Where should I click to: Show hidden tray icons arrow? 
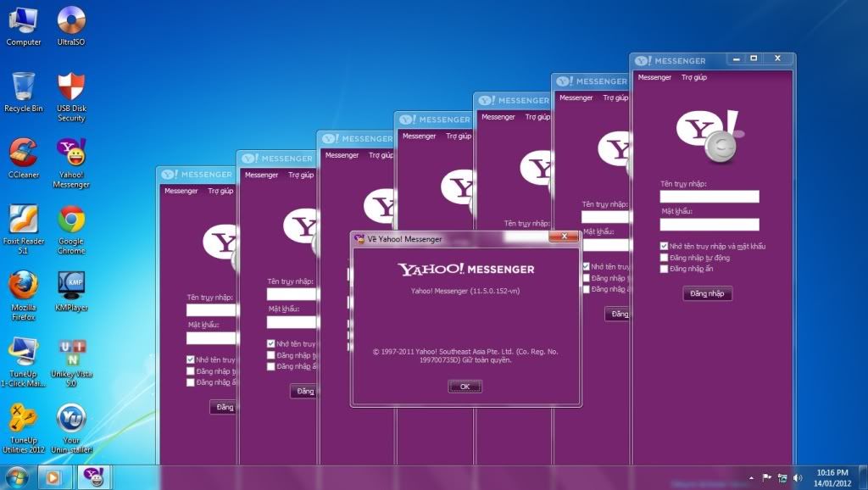pos(751,478)
